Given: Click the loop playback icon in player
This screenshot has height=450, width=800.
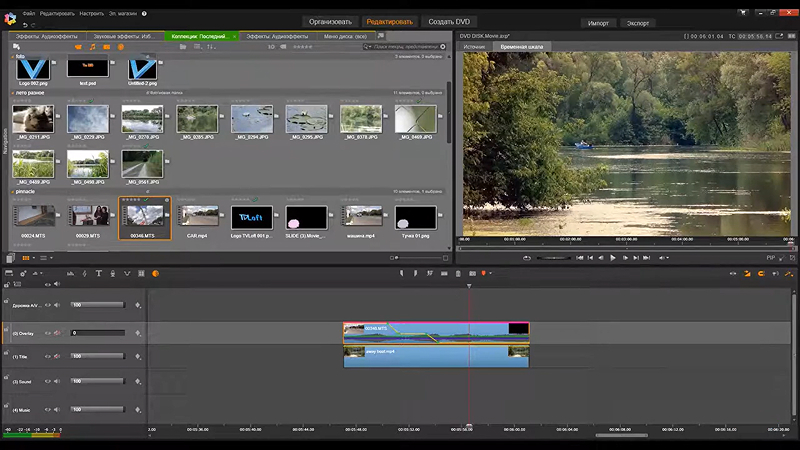Looking at the screenshot, I should [527, 258].
